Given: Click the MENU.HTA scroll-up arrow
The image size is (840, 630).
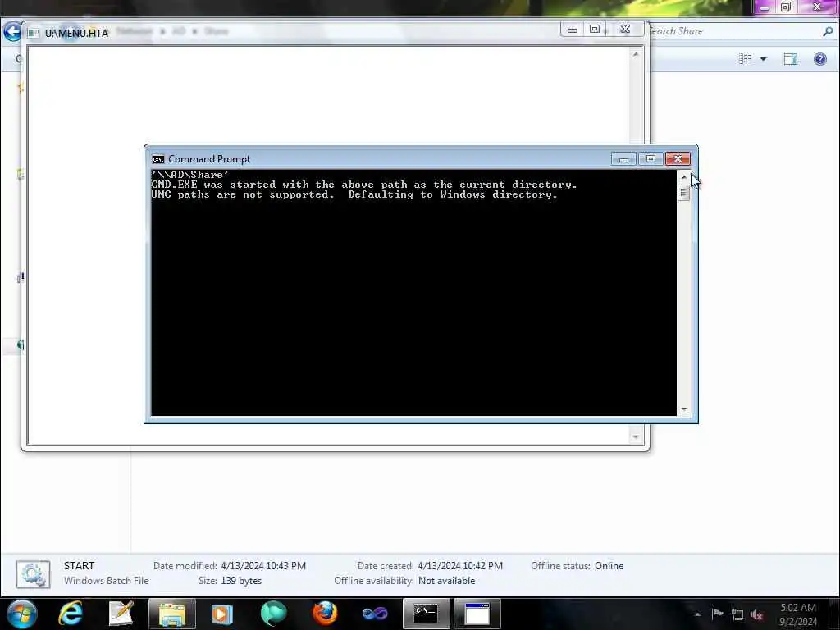Looking at the screenshot, I should coord(636,55).
